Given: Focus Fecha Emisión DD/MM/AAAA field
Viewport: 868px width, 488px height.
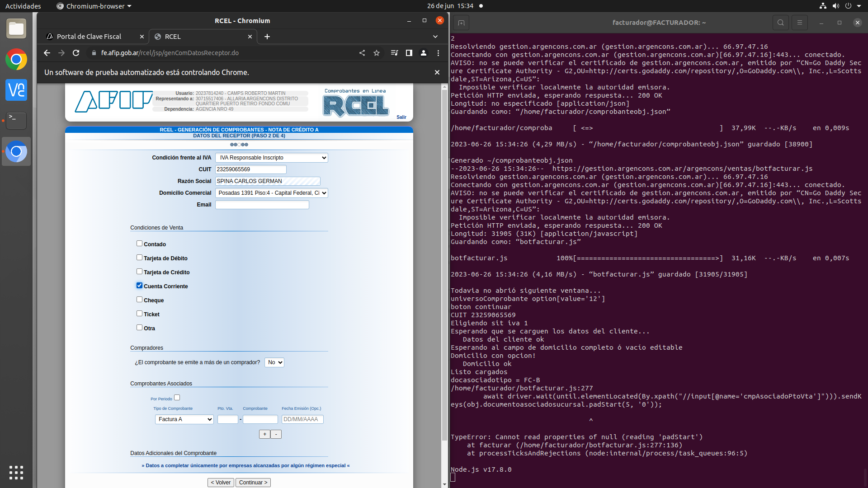Looking at the screenshot, I should [x=302, y=419].
